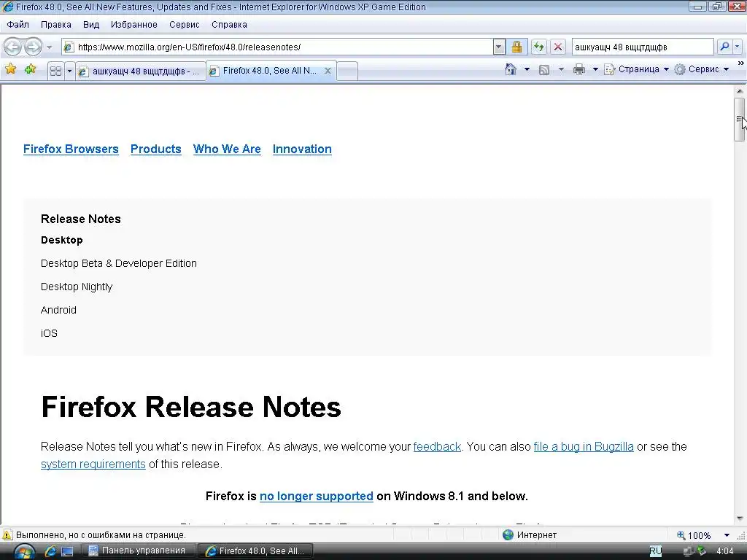Expand the feeds dropdown arrow
Screen dimensions: 747x560
[x=561, y=69]
